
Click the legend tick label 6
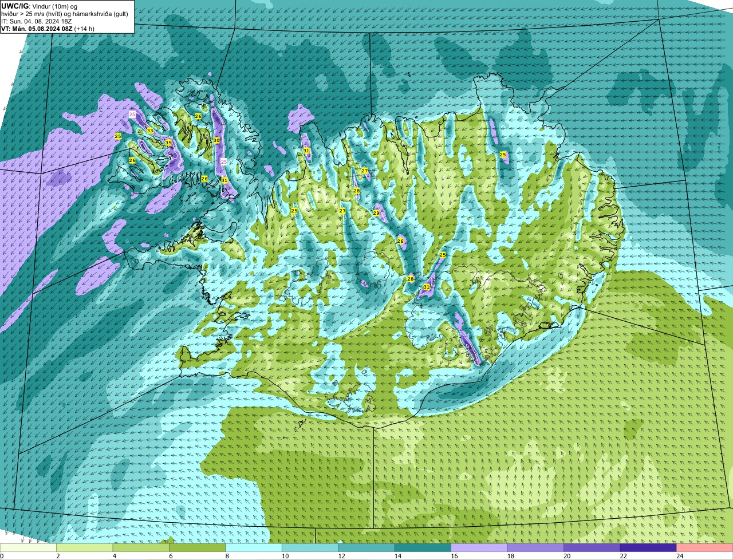click(x=171, y=556)
